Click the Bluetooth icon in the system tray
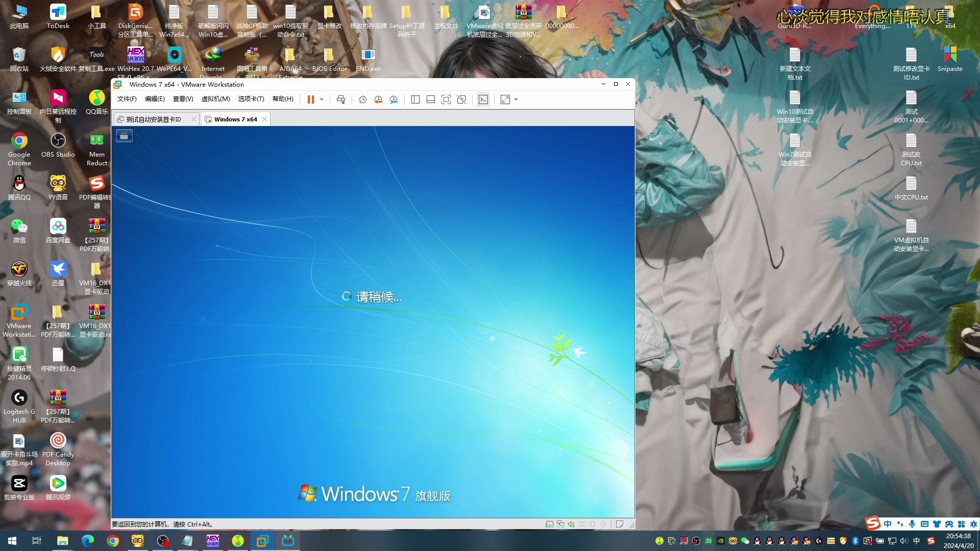The width and height of the screenshot is (980, 551). click(x=855, y=541)
